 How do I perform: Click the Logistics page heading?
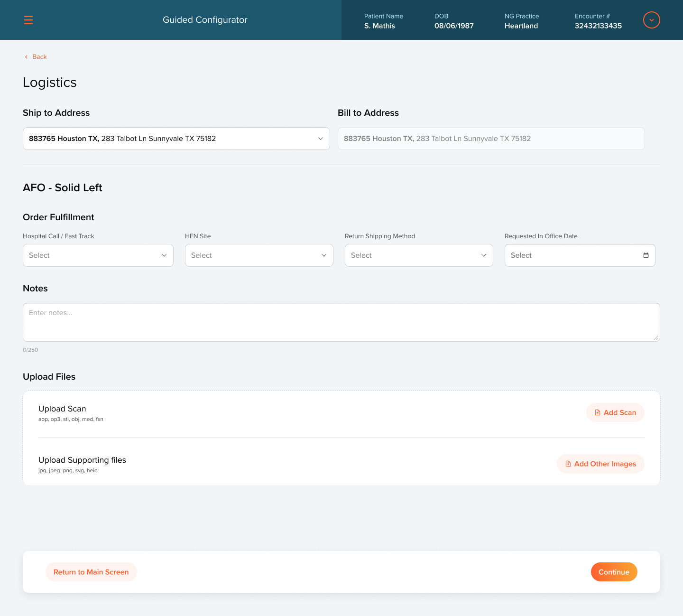pyautogui.click(x=50, y=82)
